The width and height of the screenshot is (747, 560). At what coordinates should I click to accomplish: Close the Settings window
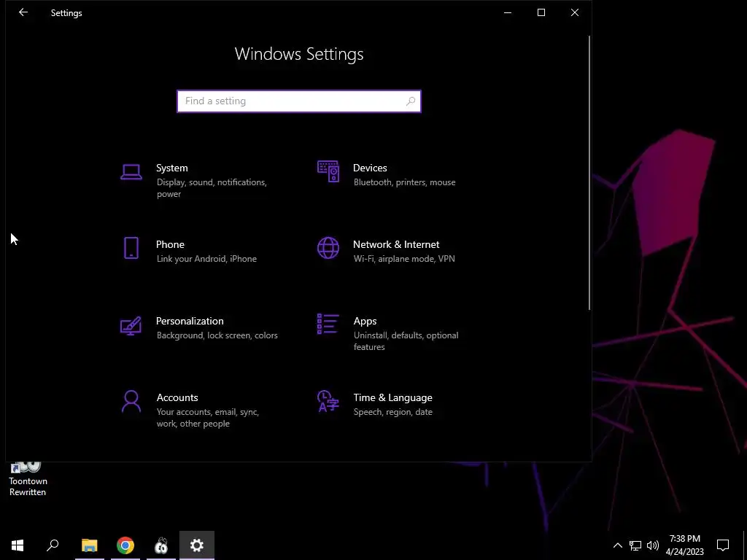[575, 12]
